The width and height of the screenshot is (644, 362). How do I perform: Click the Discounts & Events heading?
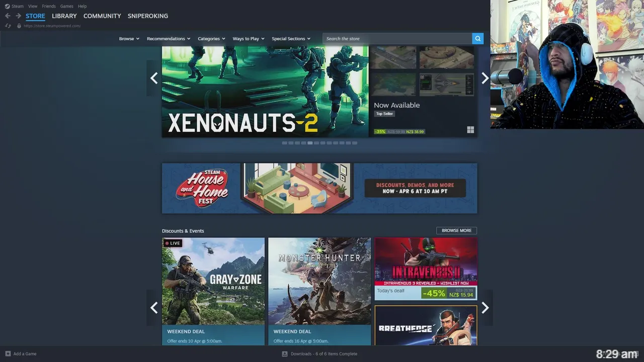tap(183, 231)
